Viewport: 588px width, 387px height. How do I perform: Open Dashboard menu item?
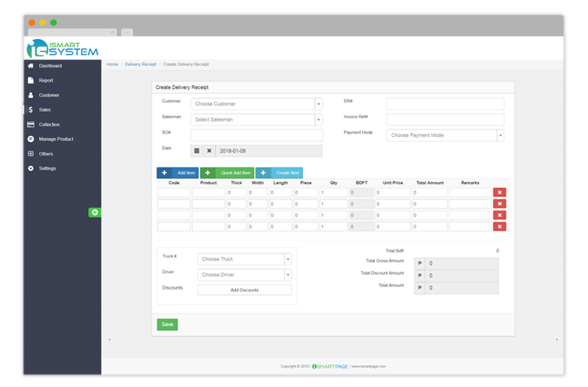click(x=50, y=65)
